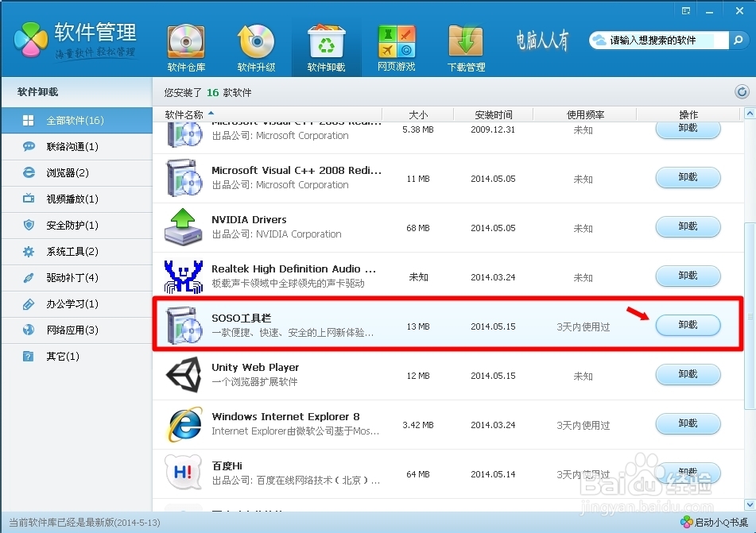
Task: Click the Realtek High Definition Audio icon
Action: tap(183, 276)
